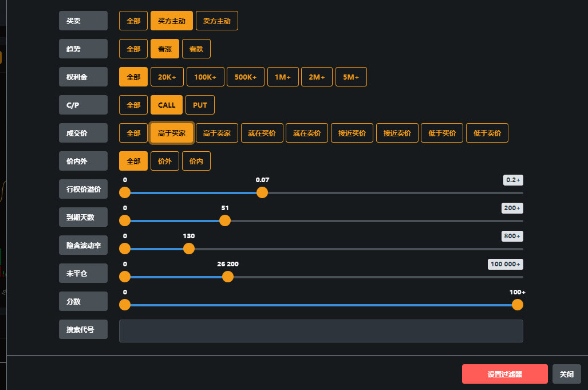Click the 未平仓 slider handle at 26 200
Image resolution: width=588 pixels, height=390 pixels.
point(228,277)
